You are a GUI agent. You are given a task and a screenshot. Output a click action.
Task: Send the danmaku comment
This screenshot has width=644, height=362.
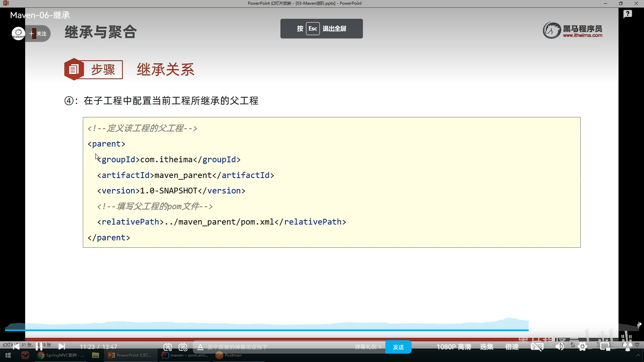click(x=398, y=347)
